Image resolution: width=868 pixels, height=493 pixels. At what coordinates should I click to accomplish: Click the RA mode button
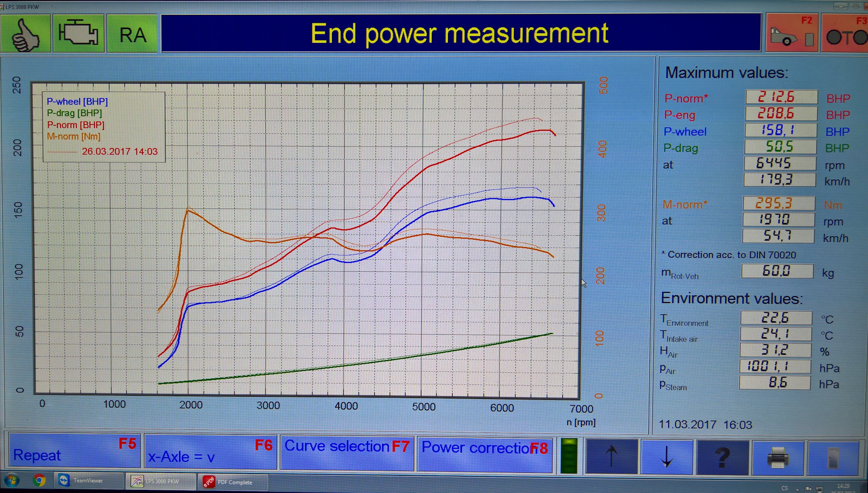point(132,34)
